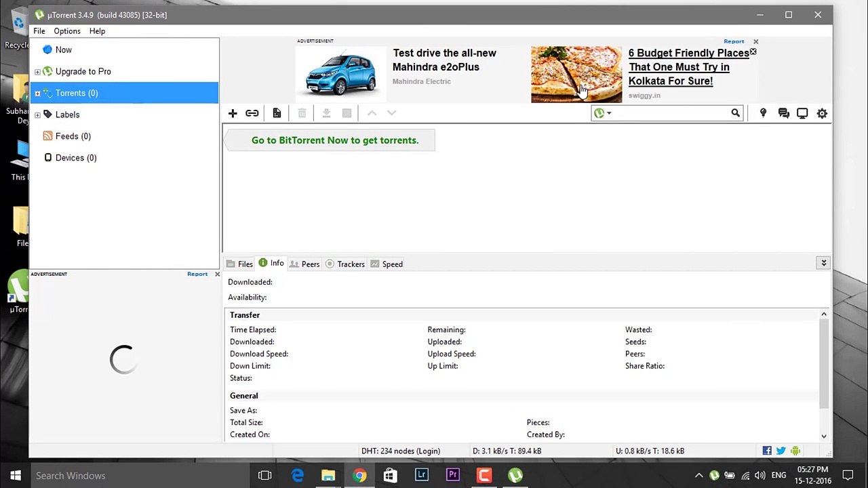Screen dimensions: 868x488
Task: Open Task View on the taskbar
Action: pyautogui.click(x=264, y=475)
